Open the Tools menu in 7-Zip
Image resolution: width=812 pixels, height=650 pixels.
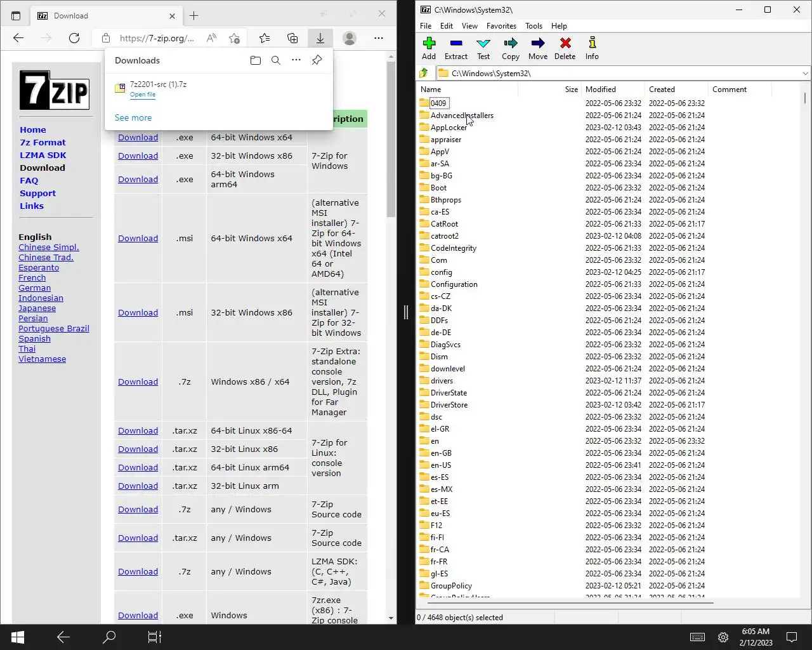[x=534, y=26]
